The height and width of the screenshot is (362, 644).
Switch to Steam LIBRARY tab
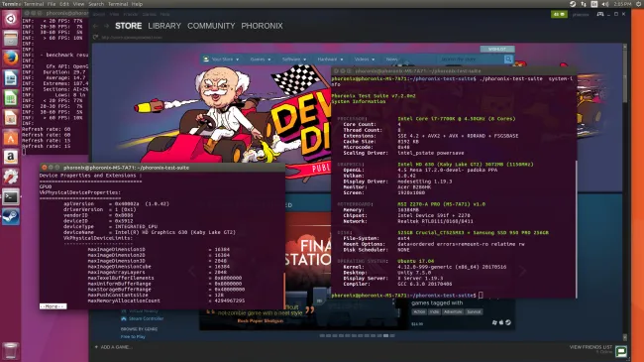click(164, 26)
